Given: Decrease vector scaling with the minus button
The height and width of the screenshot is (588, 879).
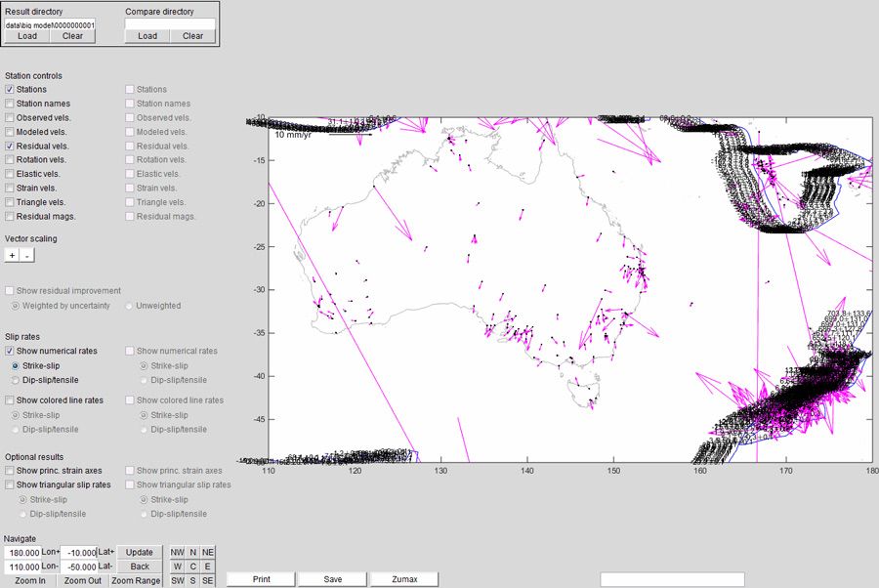Looking at the screenshot, I should (26, 255).
